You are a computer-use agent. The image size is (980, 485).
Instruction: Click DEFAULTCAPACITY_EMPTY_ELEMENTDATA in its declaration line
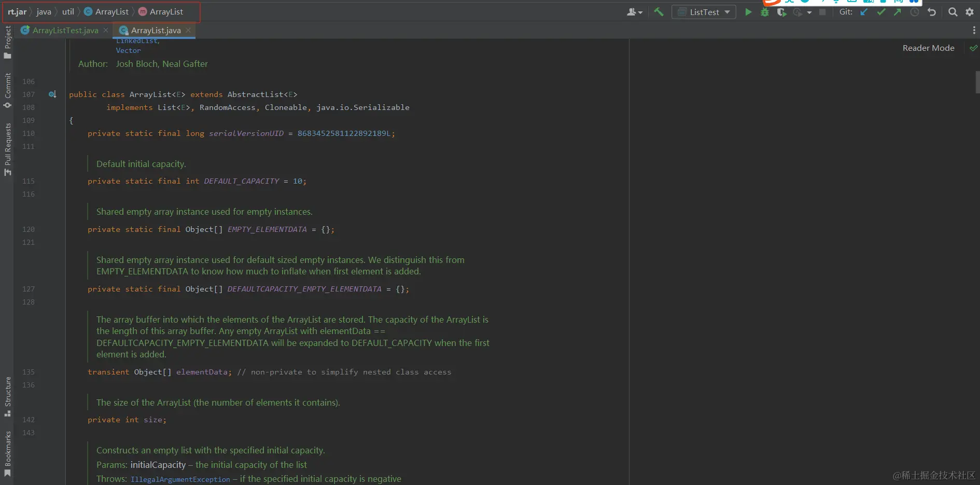point(304,289)
